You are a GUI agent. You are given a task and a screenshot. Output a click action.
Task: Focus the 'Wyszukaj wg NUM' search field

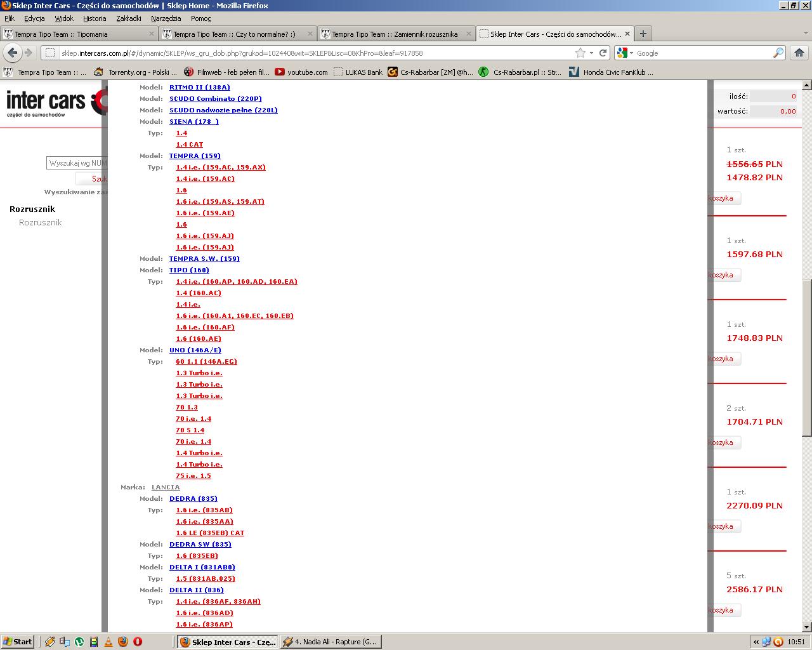point(77,163)
